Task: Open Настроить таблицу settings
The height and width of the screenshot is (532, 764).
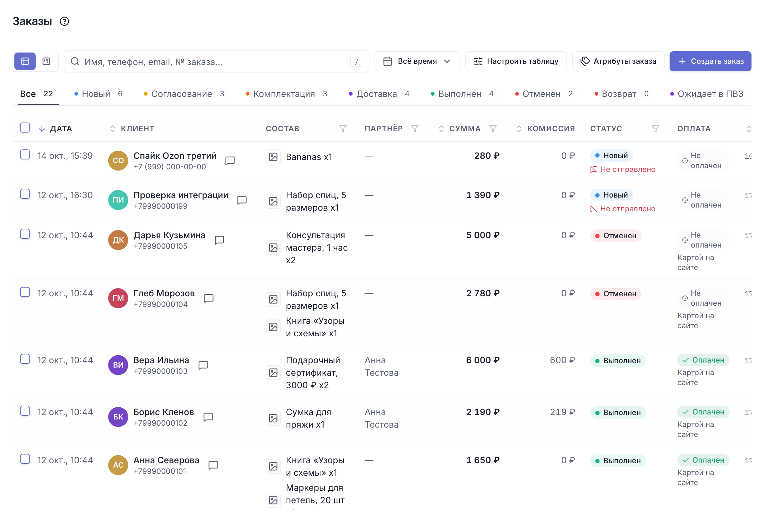Action: click(516, 61)
